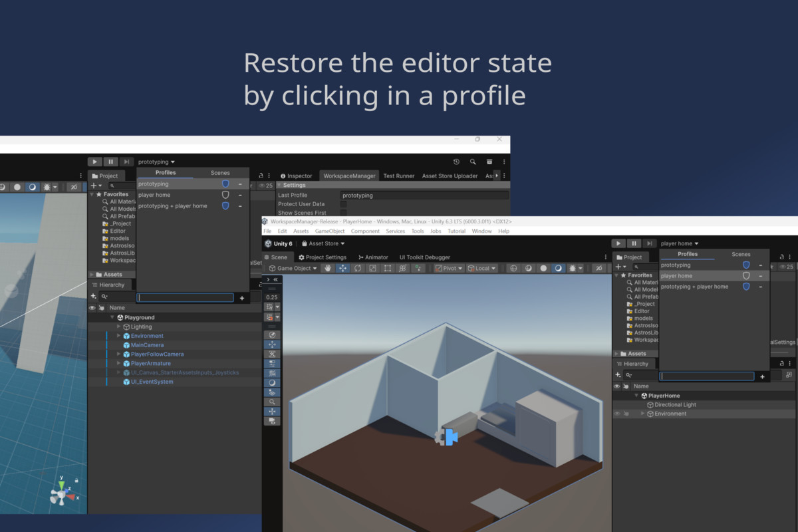Viewport: 798px width, 532px height.
Task: Open Pivot dropdown in scene toolbar
Action: (449, 268)
